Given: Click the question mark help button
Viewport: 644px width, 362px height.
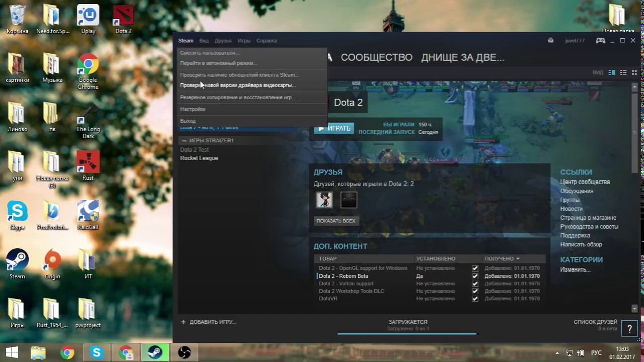Looking at the screenshot, I should pos(629,329).
